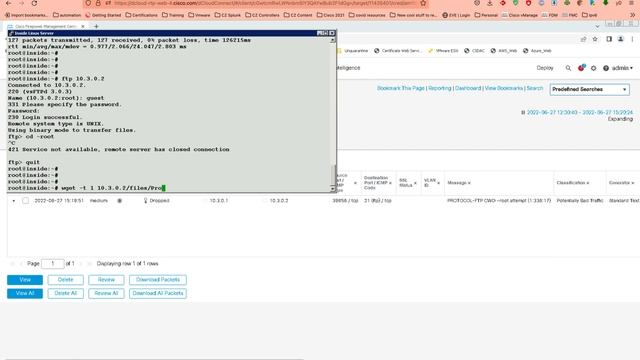Open the FMC settings gear icon
Screen dimensions: 640x360
(x=593, y=68)
